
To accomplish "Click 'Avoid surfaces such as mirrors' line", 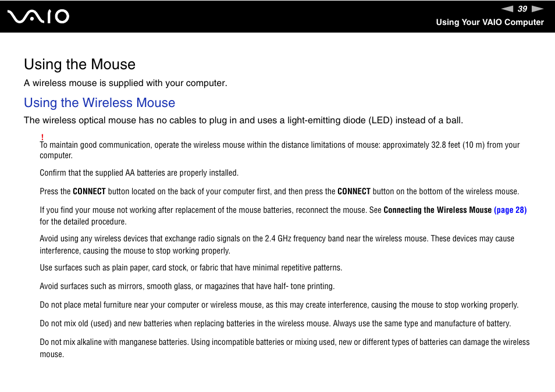I will pyautogui.click(x=187, y=286).
